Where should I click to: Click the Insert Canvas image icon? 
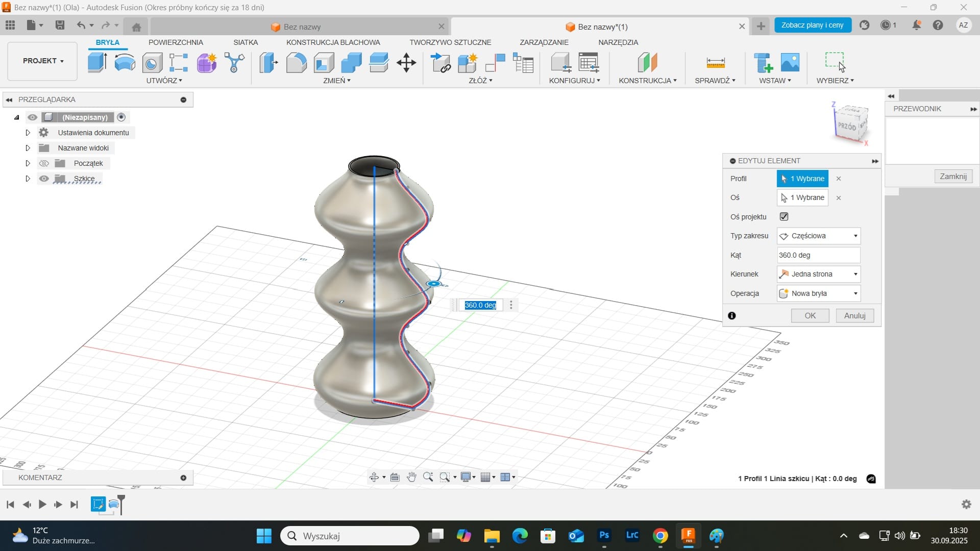(790, 63)
